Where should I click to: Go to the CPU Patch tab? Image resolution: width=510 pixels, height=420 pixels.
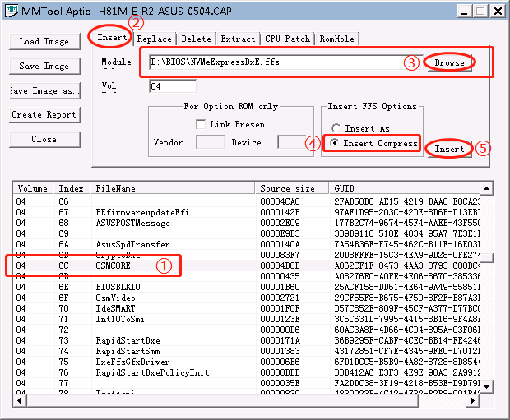(x=288, y=39)
